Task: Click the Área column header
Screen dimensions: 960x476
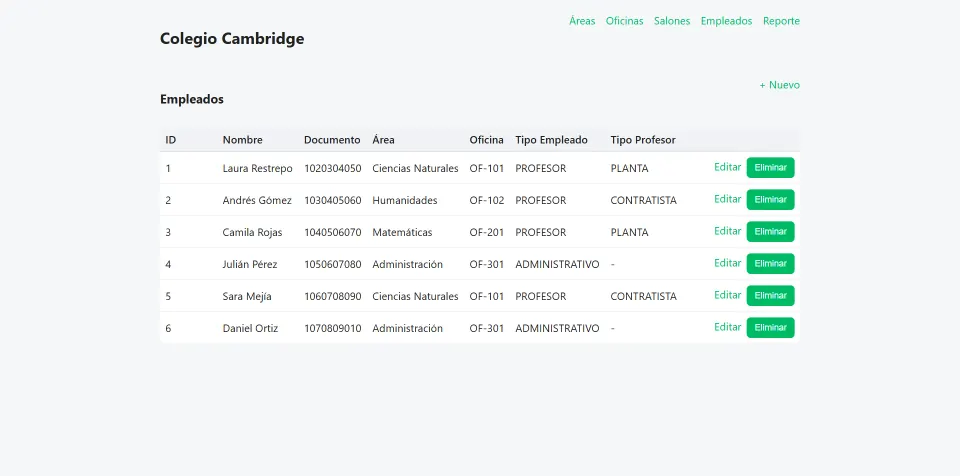Action: tap(383, 140)
